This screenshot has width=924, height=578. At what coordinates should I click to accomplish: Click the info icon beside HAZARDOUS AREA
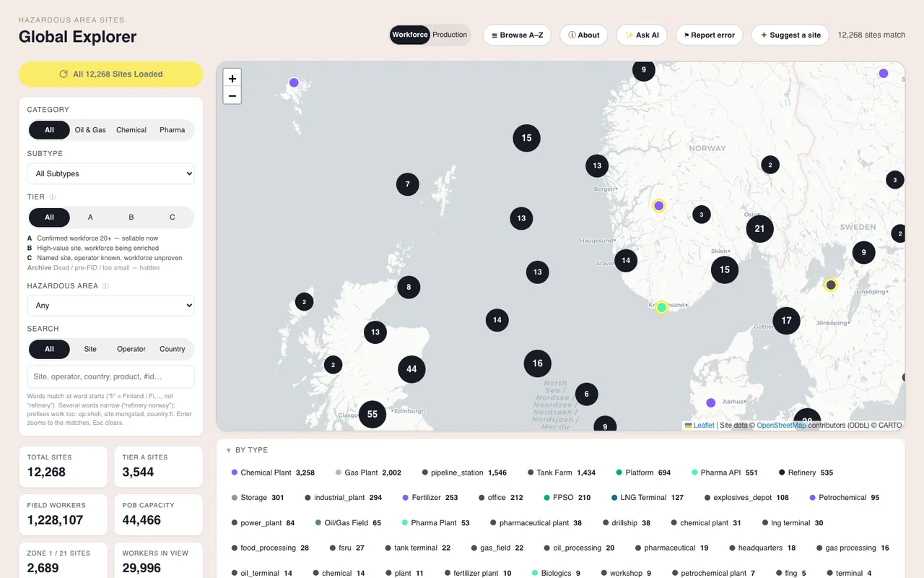tap(105, 286)
